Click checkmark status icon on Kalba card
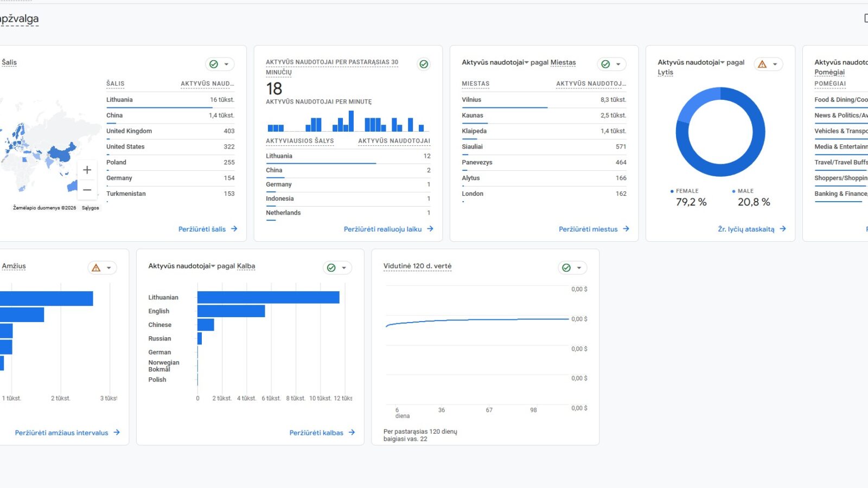868x488 pixels. click(331, 268)
